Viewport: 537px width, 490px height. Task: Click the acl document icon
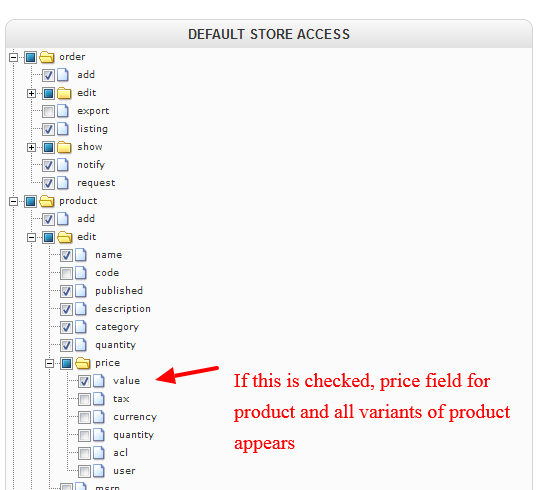tap(99, 453)
